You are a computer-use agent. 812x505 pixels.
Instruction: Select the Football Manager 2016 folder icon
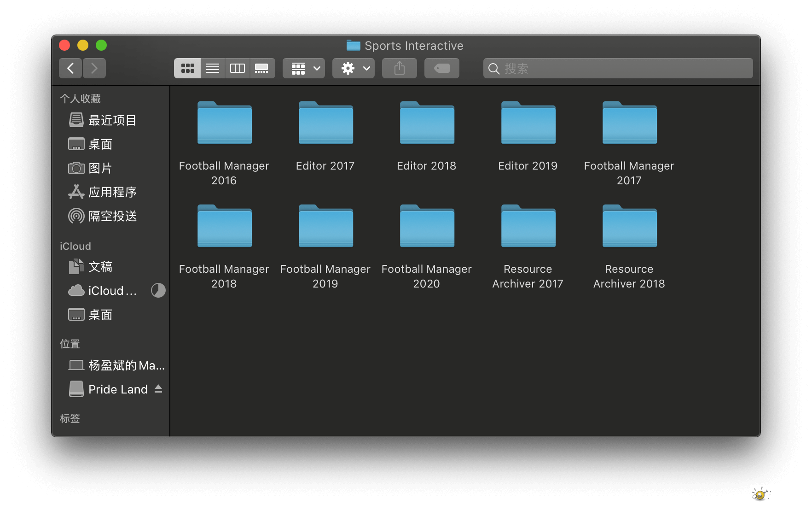click(x=225, y=123)
